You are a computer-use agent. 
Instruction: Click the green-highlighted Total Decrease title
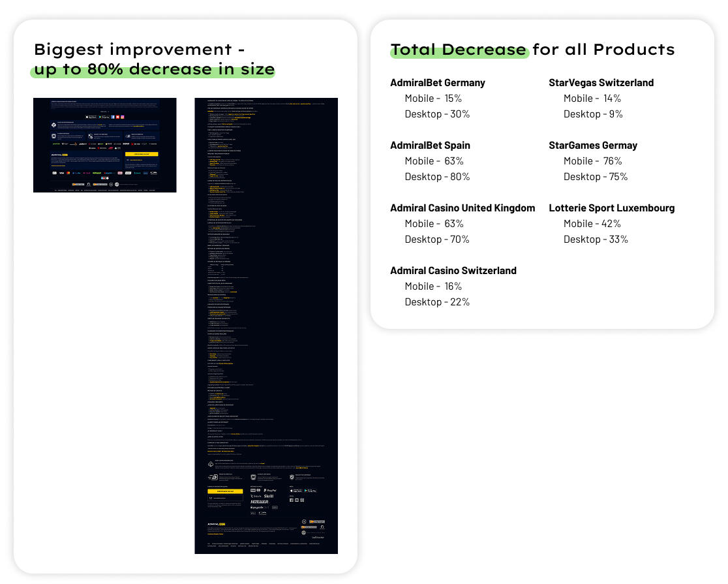pos(459,50)
